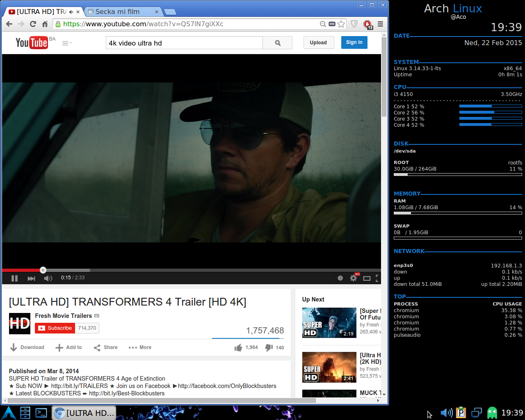Switch to the ULTRA HD YouTube tab
525x420 pixels.
[x=41, y=11]
